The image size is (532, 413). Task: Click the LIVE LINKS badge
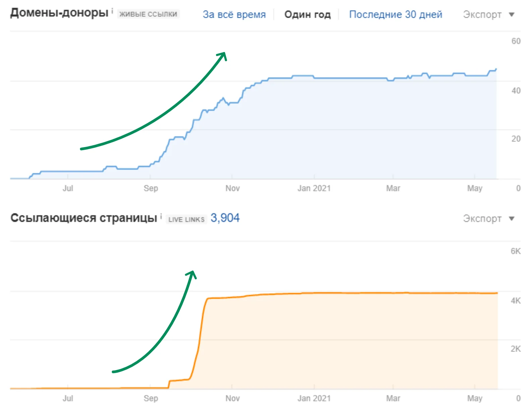[186, 219]
